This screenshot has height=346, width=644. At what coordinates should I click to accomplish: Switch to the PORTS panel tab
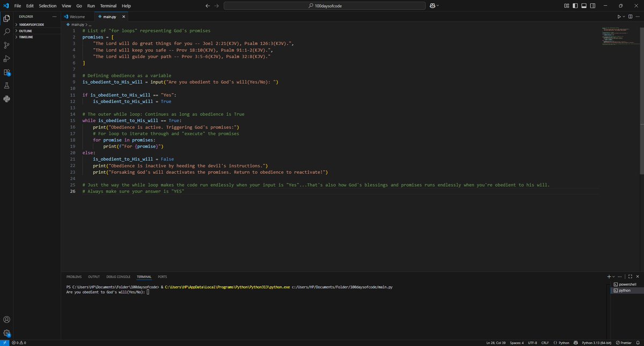[x=163, y=277]
